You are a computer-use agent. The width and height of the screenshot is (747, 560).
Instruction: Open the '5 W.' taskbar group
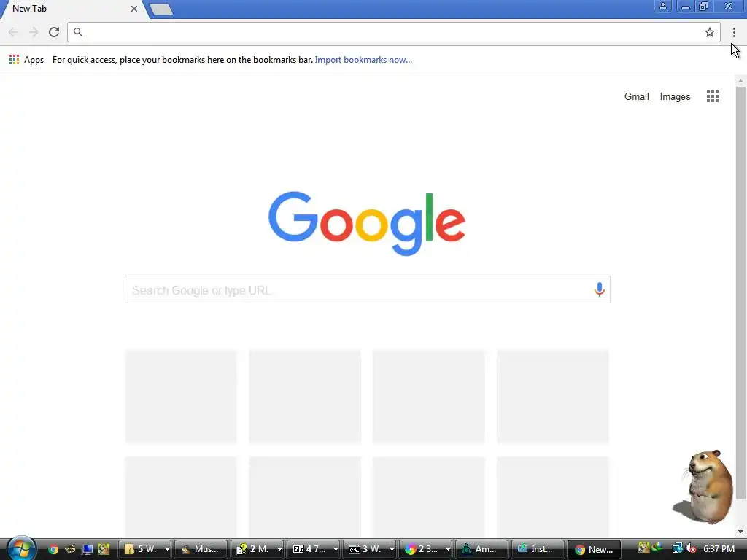pos(140,549)
